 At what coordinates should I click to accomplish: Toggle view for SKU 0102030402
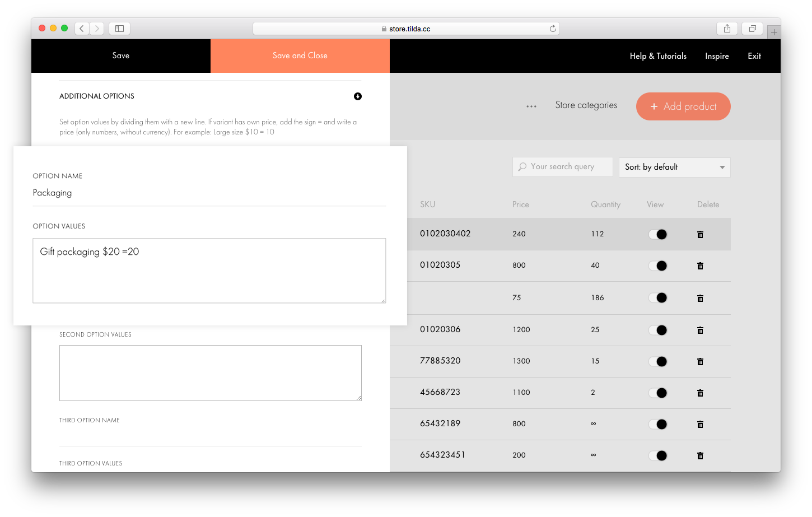click(657, 234)
